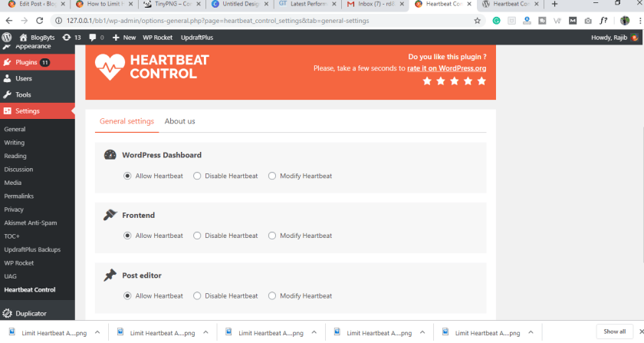The image size is (644, 343).
Task: Follow the 'rate it on WordPress.org' link
Action: click(x=446, y=68)
